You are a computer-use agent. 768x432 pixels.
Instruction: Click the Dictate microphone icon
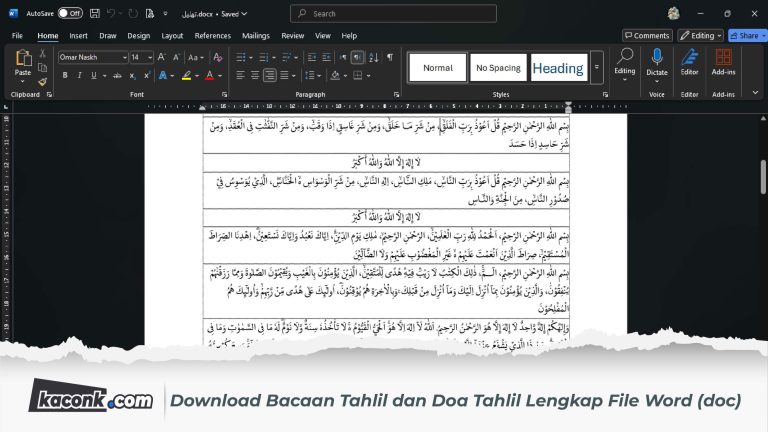[x=657, y=57]
